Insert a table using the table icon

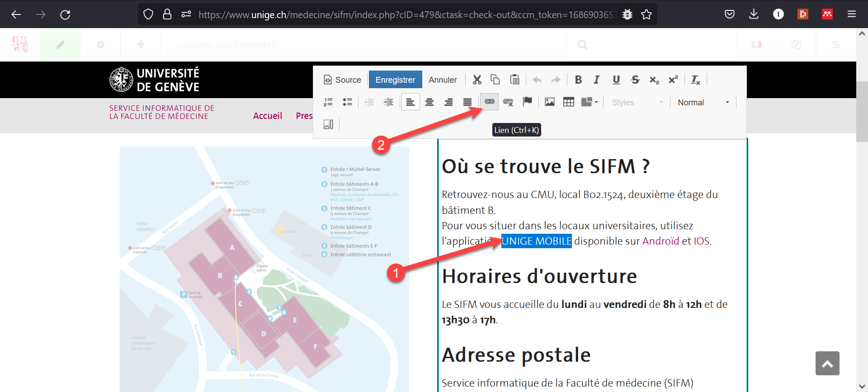(x=568, y=102)
